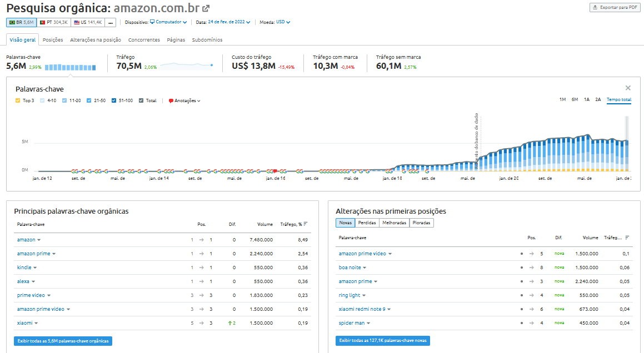Click sort icon in Alterações table header
The image size is (644, 353).
627,238
